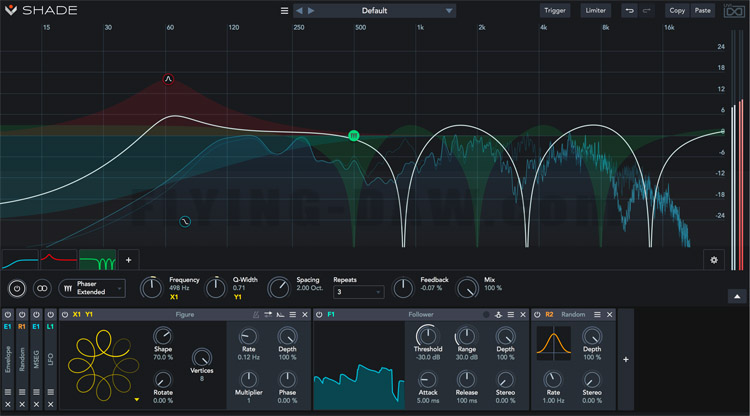Viewport: 750px width, 416px height.
Task: Open the Repeats dropdown
Action: click(x=358, y=292)
